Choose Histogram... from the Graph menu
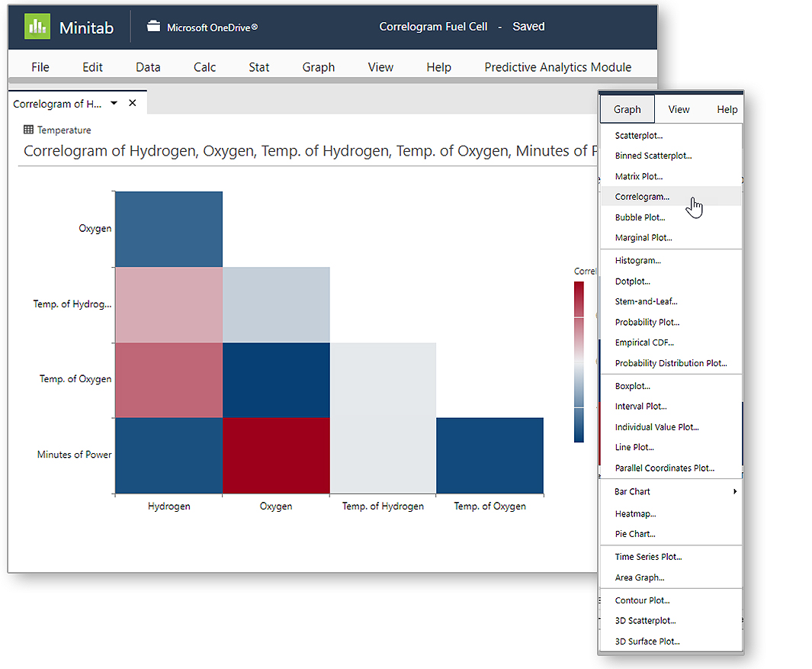The image size is (812, 669). (x=671, y=260)
